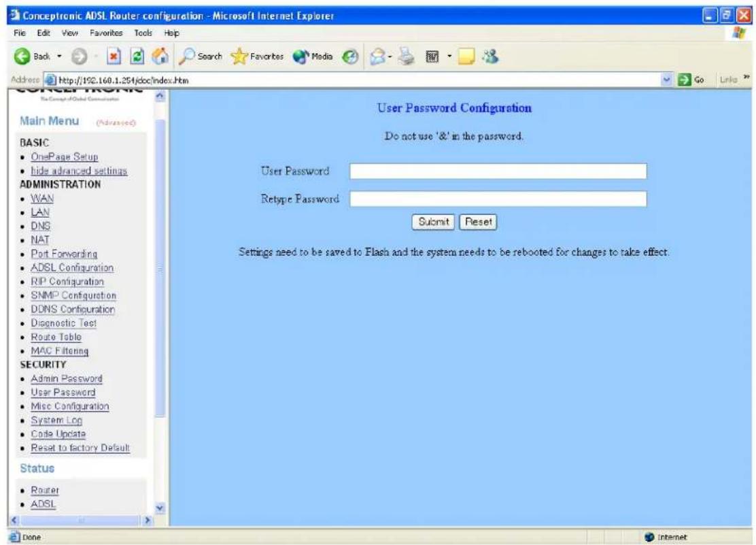
Task: Refresh the page with the green icon
Action: point(137,56)
